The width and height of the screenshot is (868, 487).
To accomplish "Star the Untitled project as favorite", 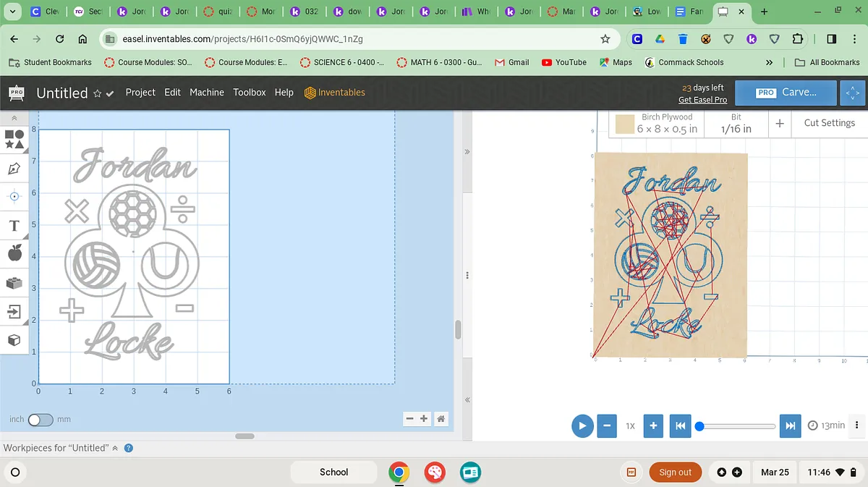I will point(97,93).
